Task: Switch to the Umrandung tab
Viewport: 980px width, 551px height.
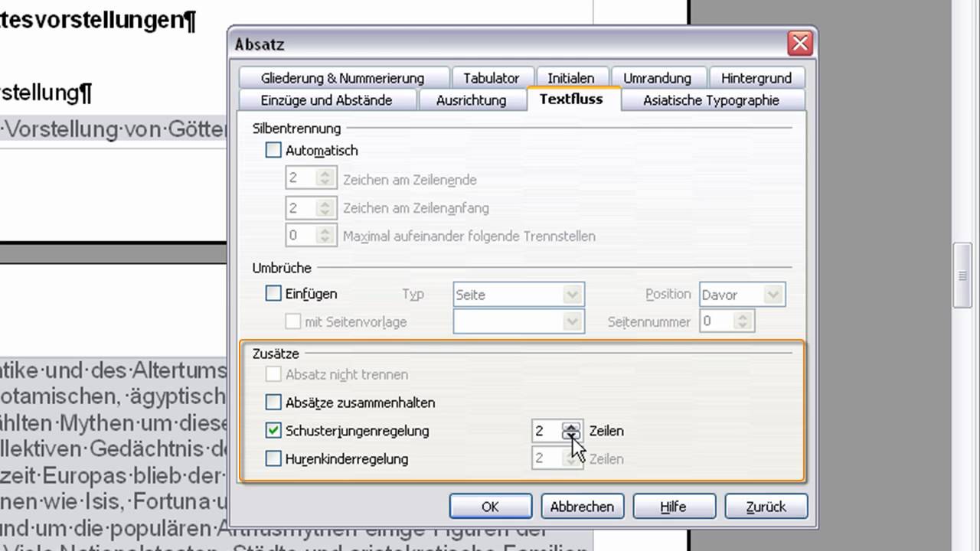Action: [657, 78]
